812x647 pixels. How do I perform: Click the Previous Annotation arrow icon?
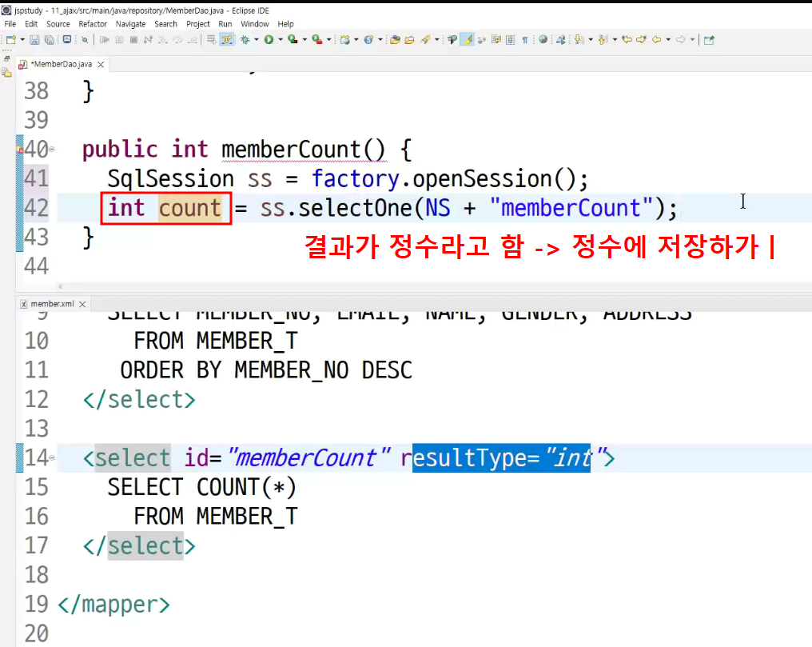[x=603, y=39]
